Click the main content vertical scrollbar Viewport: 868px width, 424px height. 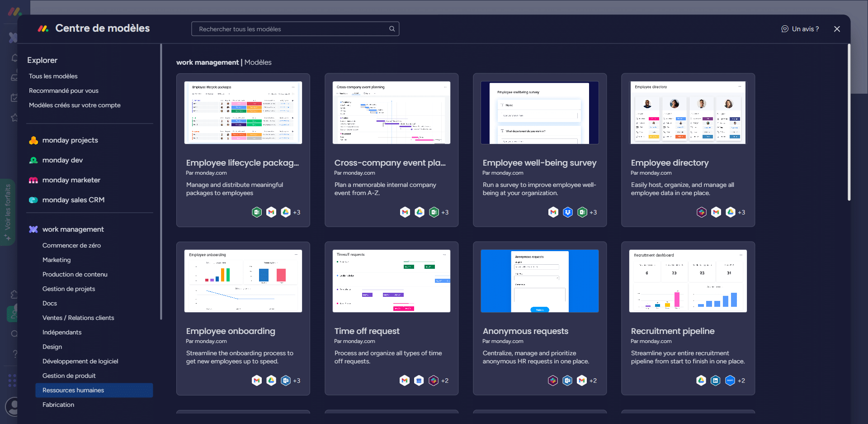point(849,122)
